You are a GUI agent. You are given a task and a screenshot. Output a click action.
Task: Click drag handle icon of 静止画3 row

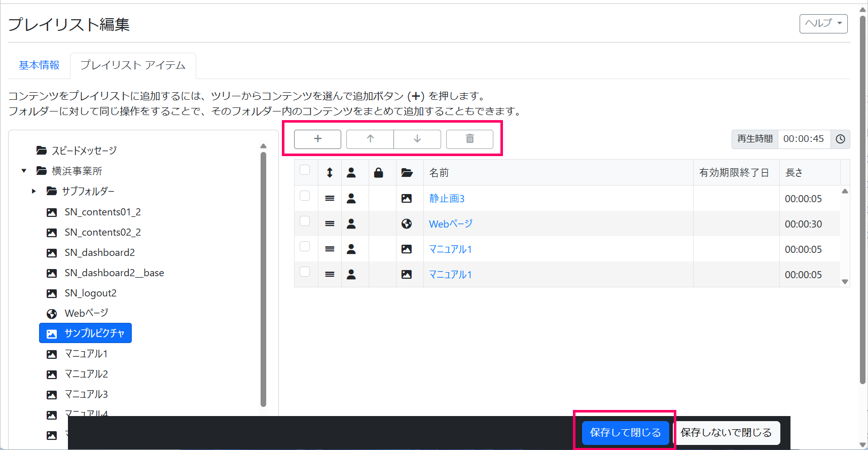(x=330, y=199)
